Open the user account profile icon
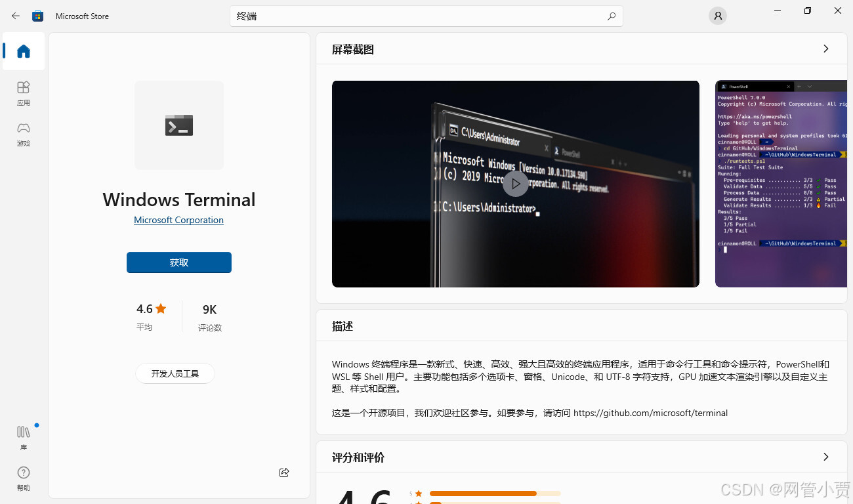The height and width of the screenshot is (504, 853). 718,16
